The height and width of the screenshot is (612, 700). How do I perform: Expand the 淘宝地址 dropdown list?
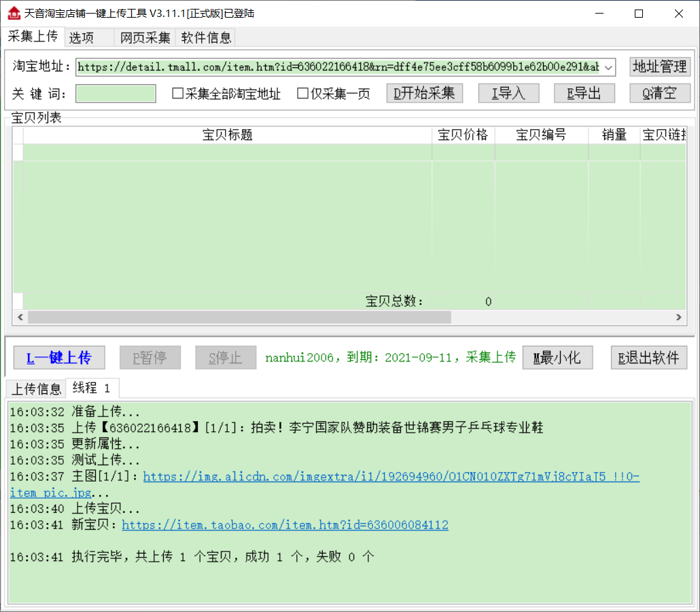(608, 67)
